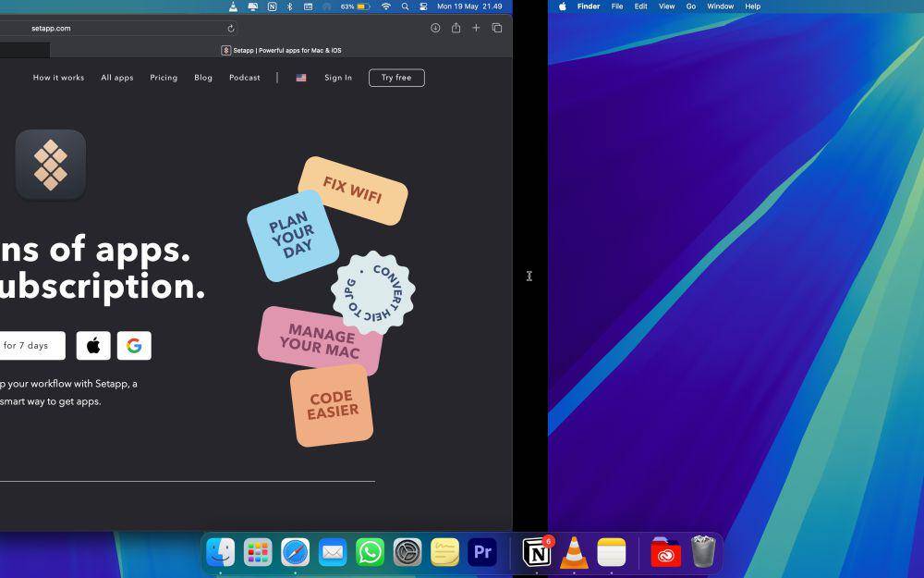Open the View menu
Image resolution: width=924 pixels, height=578 pixels.
666,6
